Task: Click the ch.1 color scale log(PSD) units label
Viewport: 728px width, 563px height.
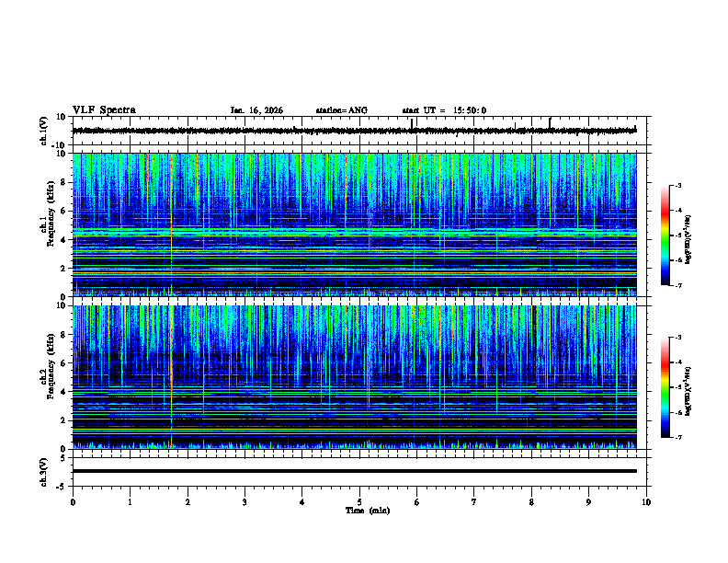Action: [x=688, y=239]
